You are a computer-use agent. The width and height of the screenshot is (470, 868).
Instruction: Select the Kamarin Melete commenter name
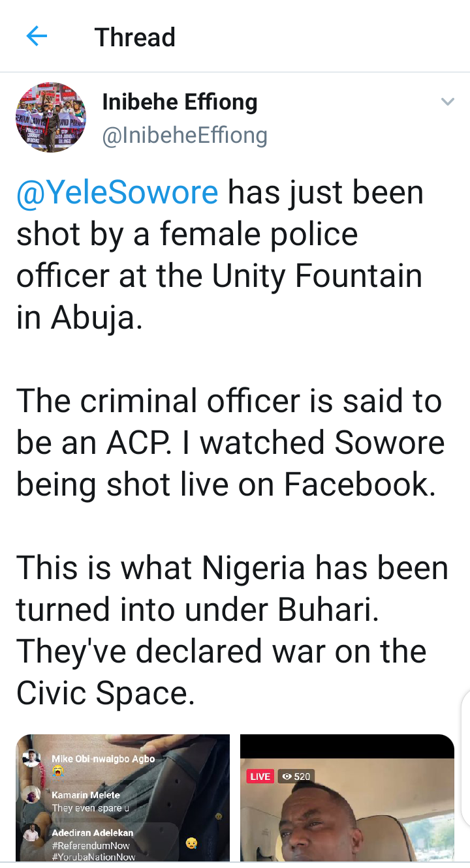click(x=86, y=795)
